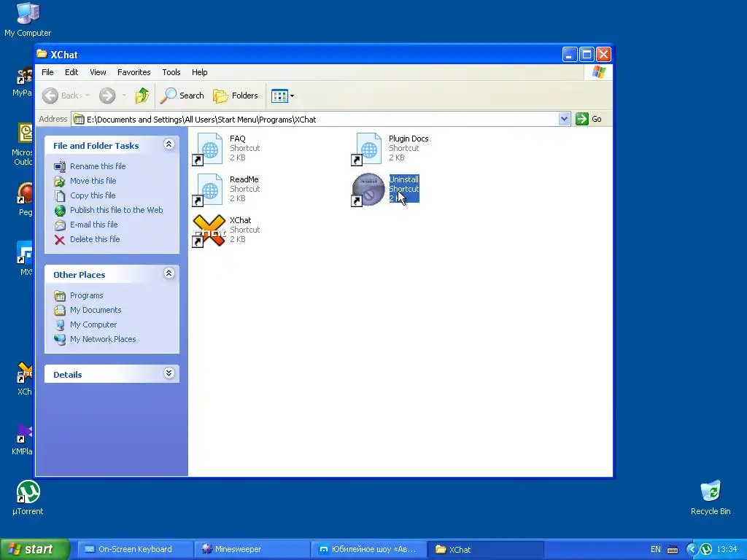Click the µTorrent tray icon
Screen dimensions: 747x560
(706, 550)
